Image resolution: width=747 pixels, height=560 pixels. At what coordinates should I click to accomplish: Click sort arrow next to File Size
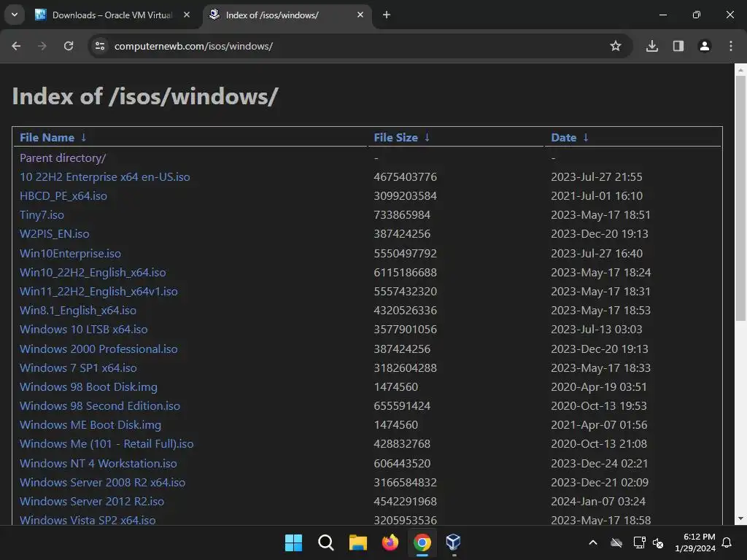click(x=427, y=138)
